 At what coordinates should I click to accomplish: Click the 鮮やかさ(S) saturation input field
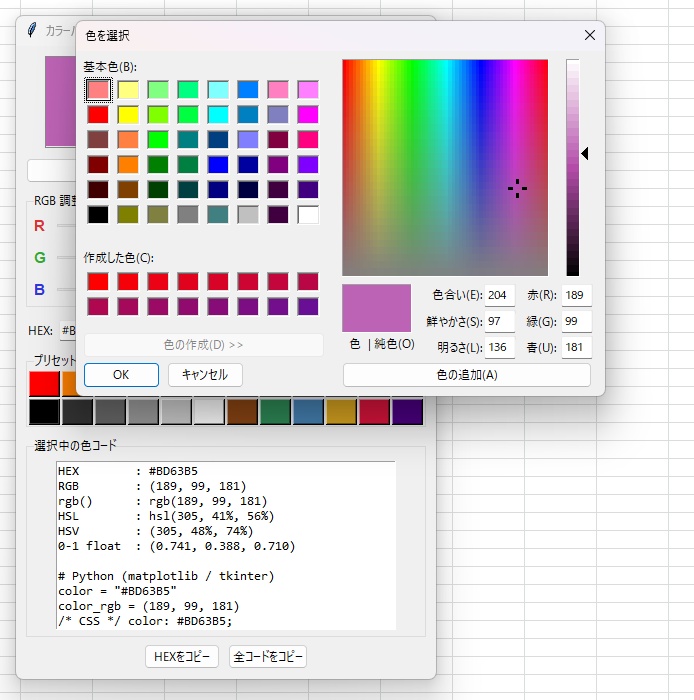[499, 321]
